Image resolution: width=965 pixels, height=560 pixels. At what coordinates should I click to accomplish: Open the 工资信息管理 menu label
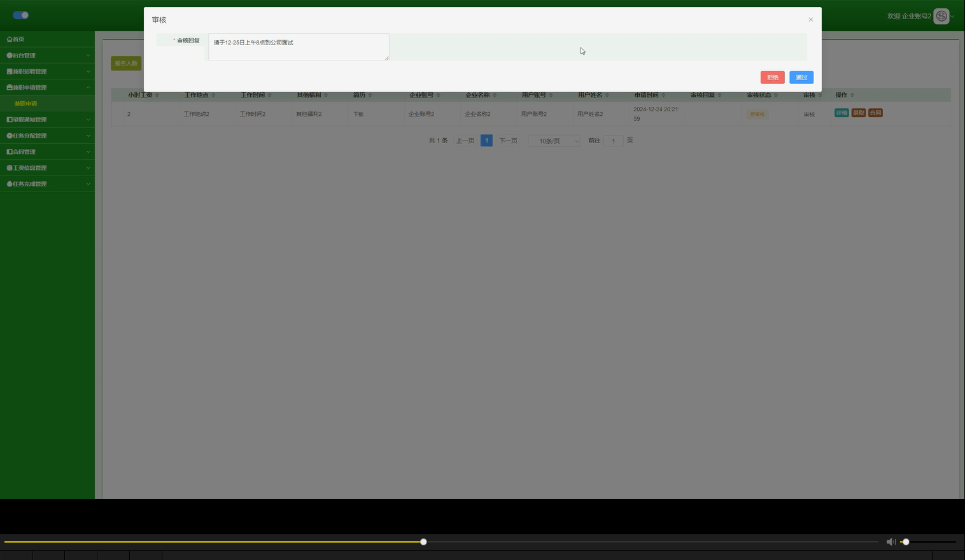(x=30, y=167)
